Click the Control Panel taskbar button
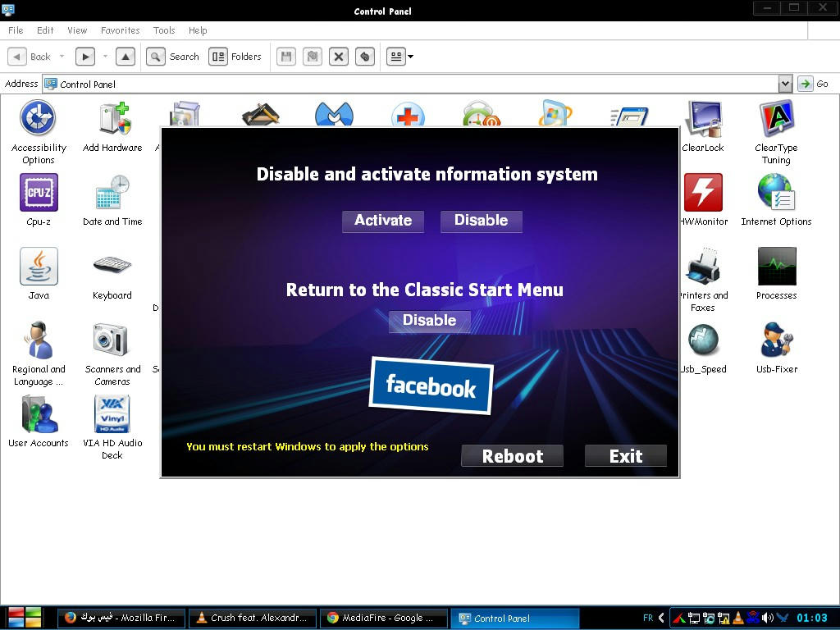This screenshot has height=630, width=840. (515, 618)
